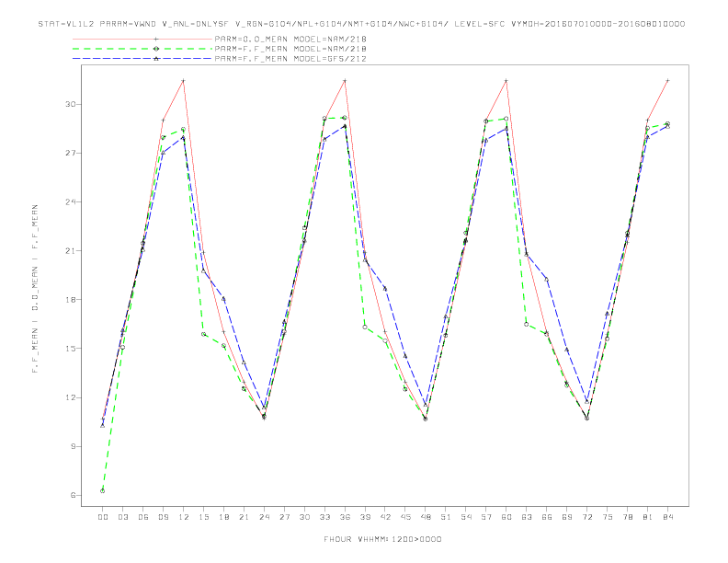This screenshot has height=563, width=728.
Task: Click the red line end point at hour 84
Action: click(667, 80)
